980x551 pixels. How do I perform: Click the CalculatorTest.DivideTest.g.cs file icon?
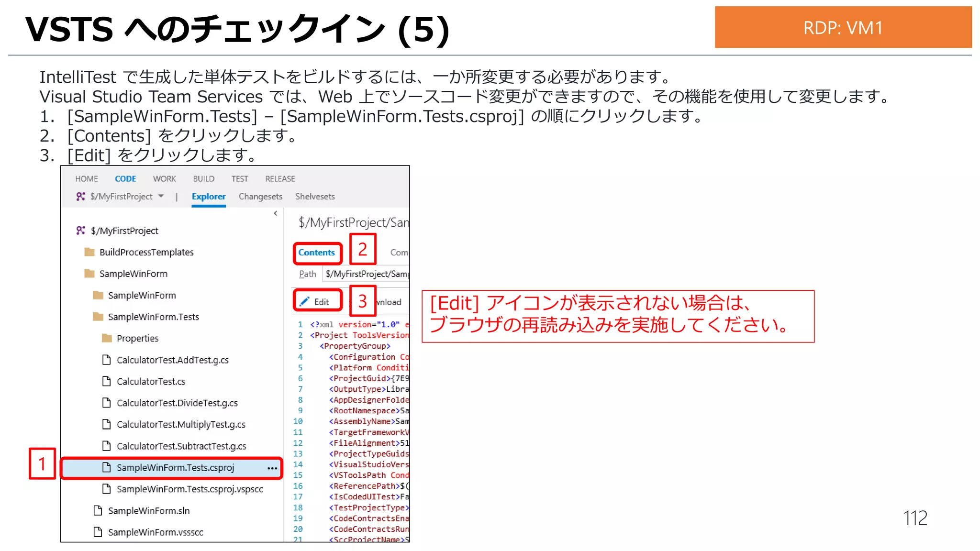107,403
